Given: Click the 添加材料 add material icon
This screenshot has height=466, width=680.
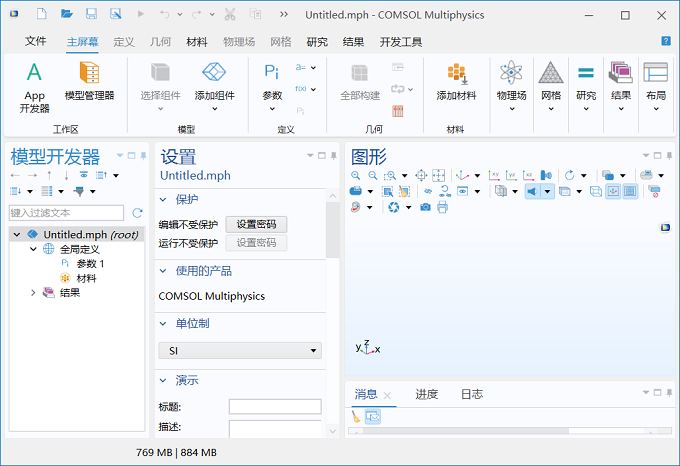Looking at the screenshot, I should tap(456, 74).
